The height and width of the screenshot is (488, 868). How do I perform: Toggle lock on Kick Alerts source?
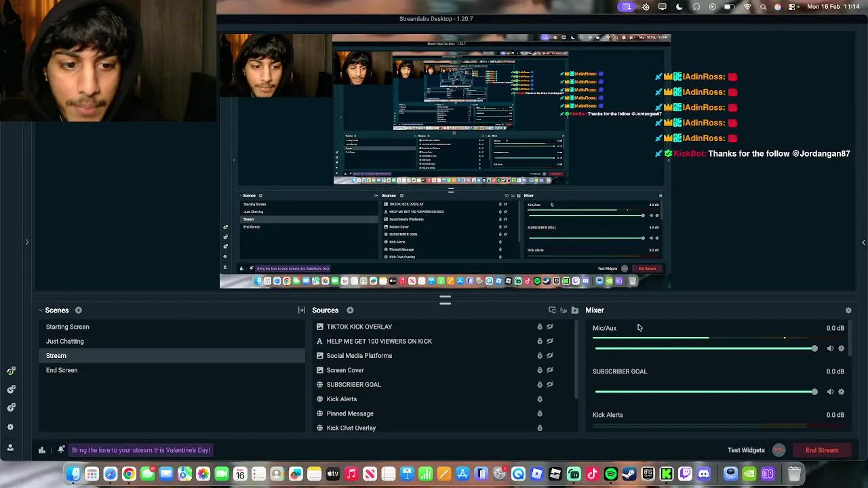[x=540, y=399]
